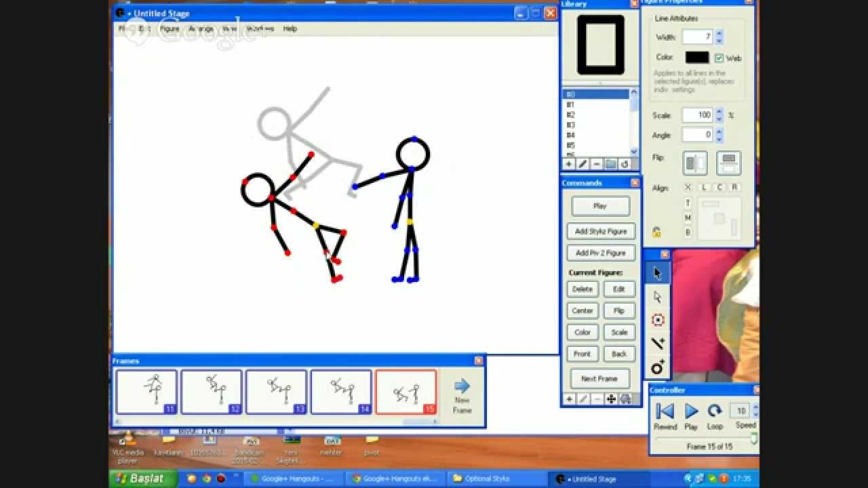Select the center-node tool in the toolbox

click(x=656, y=320)
